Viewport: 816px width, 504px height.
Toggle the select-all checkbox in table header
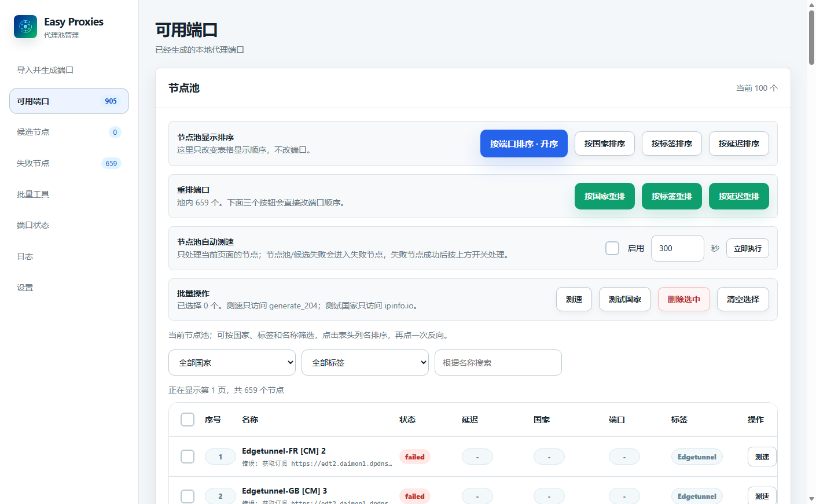[x=188, y=420]
